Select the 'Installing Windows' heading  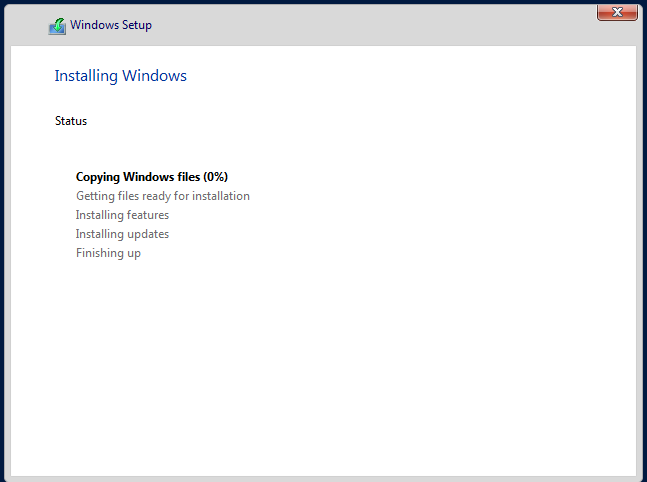[x=120, y=76]
